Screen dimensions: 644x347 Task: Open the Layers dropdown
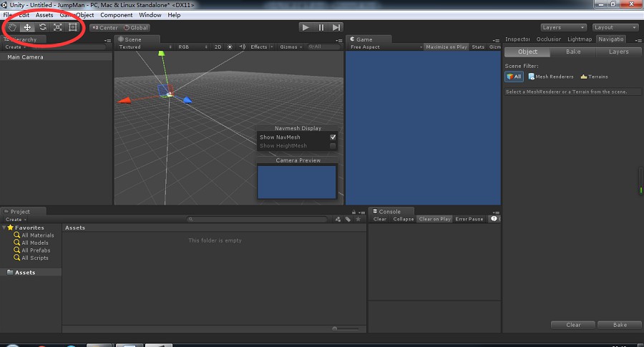(563, 27)
